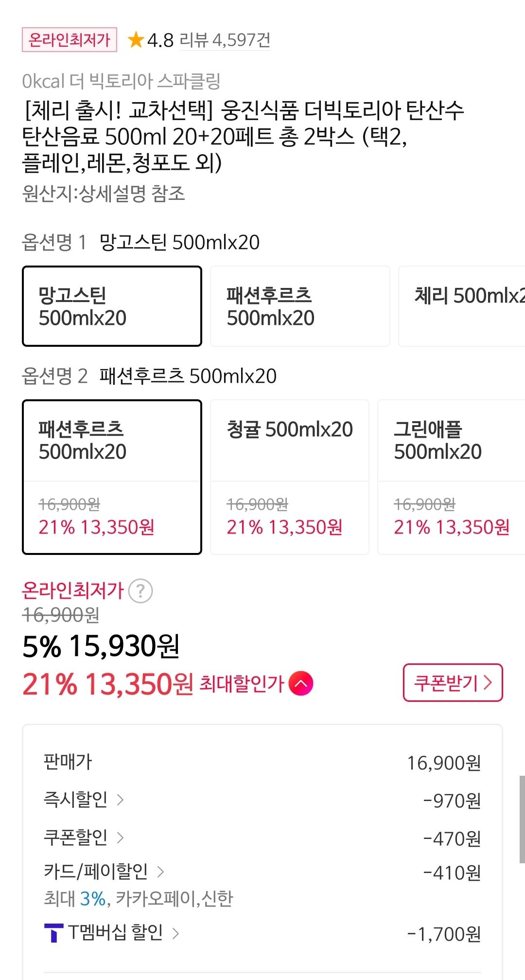Tap the orange star rating icon
Screen dimensions: 525x980
point(136,40)
